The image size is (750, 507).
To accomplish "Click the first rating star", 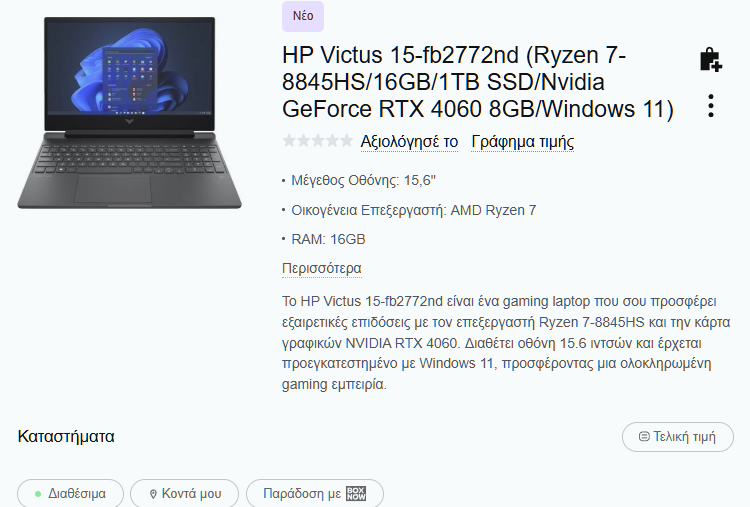I will click(x=289, y=141).
